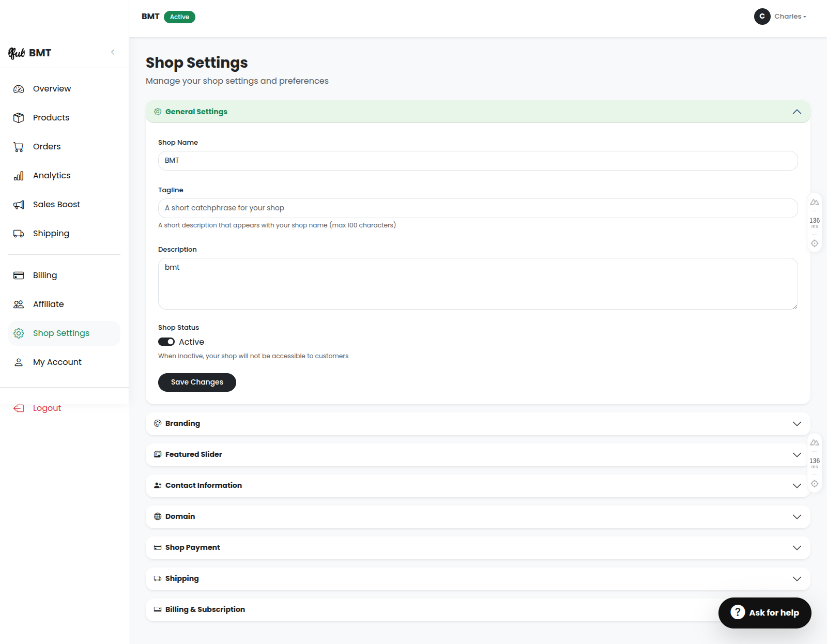Expand the Shipping section chevron
This screenshot has height=644, width=827.
[x=797, y=579]
